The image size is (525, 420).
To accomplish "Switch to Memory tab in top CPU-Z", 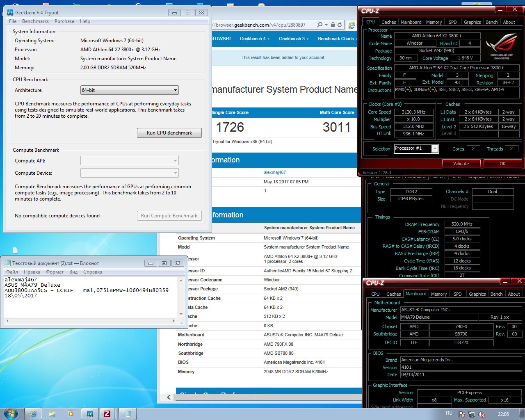I will point(434,22).
